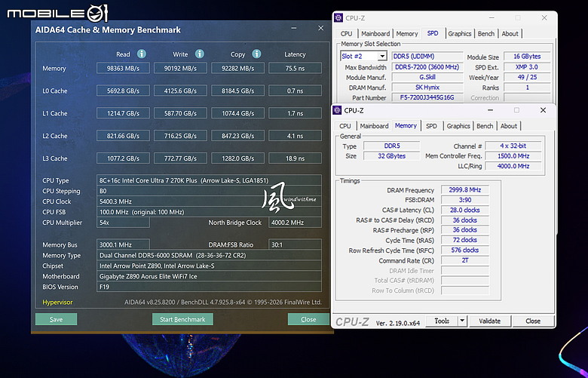Click Mem Controller Freq. 1500.0 MHz value
This screenshot has height=378, width=588.
pos(513,155)
